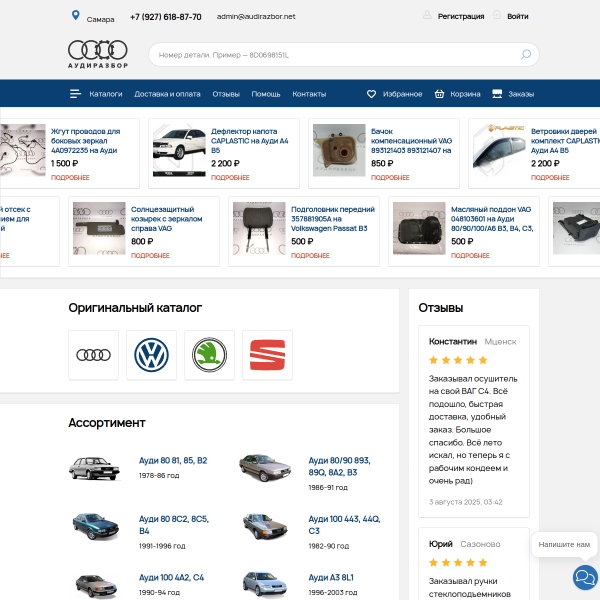
Task: Click the heart icon for Избранное
Action: (371, 94)
